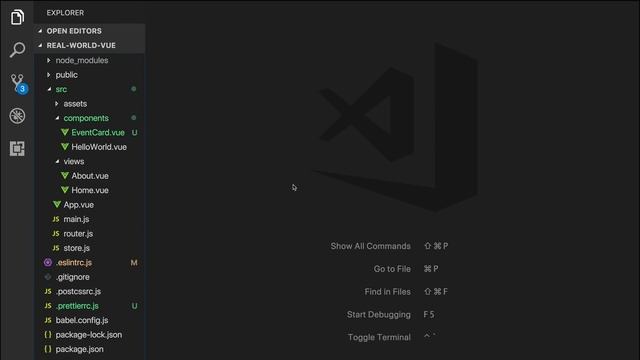640x360 pixels.
Task: Click the OPEN EDITORS section header
Action: (89, 31)
